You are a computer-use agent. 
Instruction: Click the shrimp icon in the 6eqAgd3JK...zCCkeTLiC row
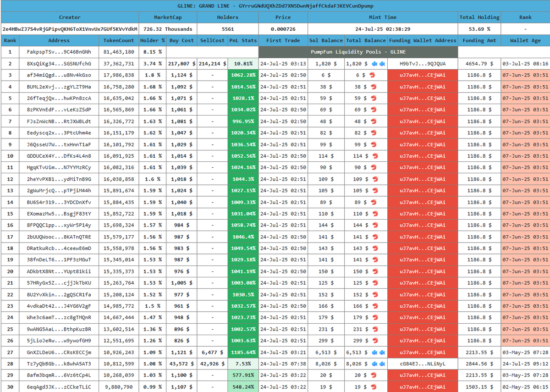click(x=374, y=387)
